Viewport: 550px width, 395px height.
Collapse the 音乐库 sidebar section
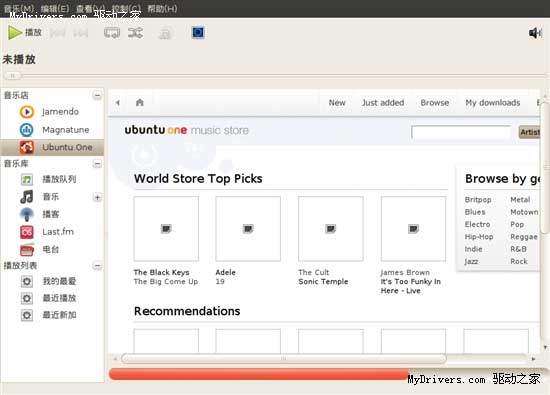(x=97, y=163)
